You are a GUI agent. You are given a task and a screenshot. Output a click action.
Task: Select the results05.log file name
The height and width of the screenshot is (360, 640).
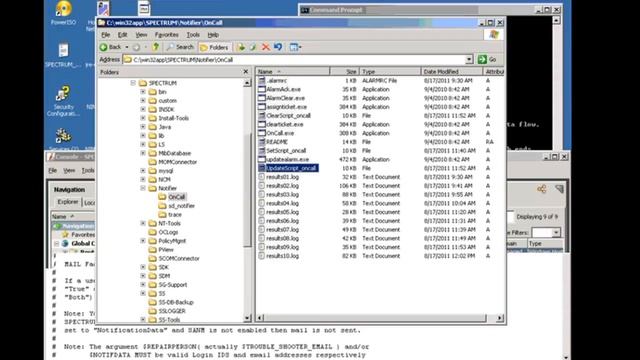[282, 212]
